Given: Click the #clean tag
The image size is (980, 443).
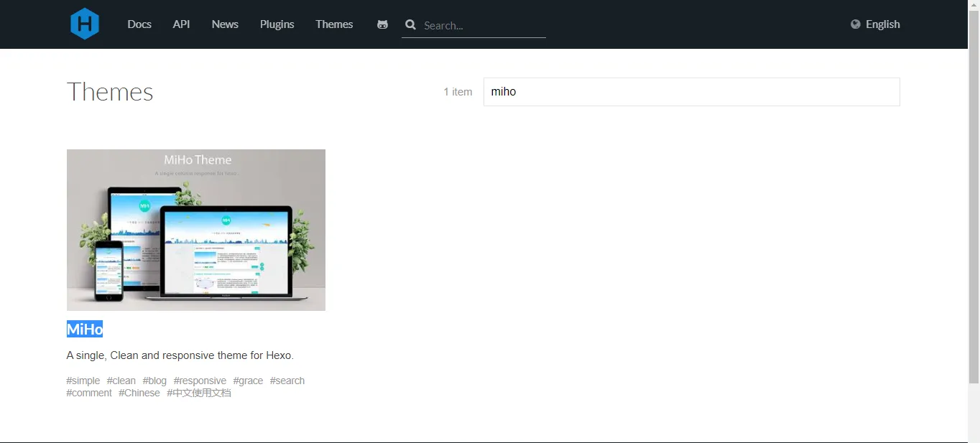Looking at the screenshot, I should 121,381.
